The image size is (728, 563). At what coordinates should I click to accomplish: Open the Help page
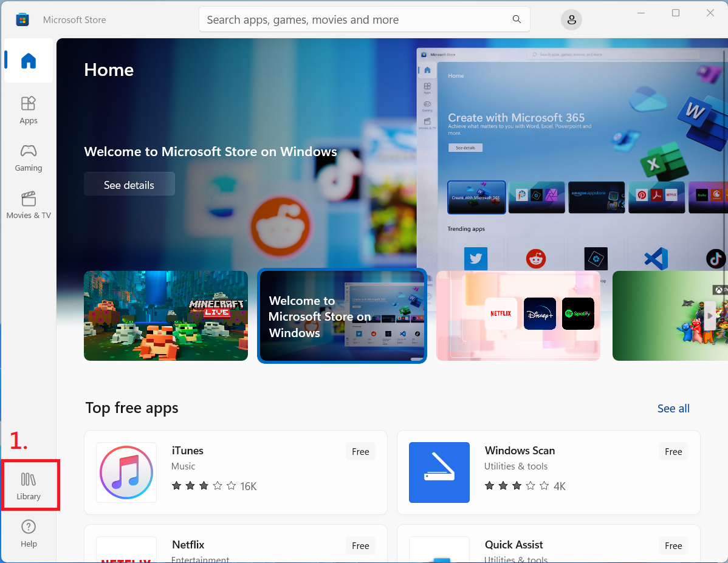(x=29, y=533)
